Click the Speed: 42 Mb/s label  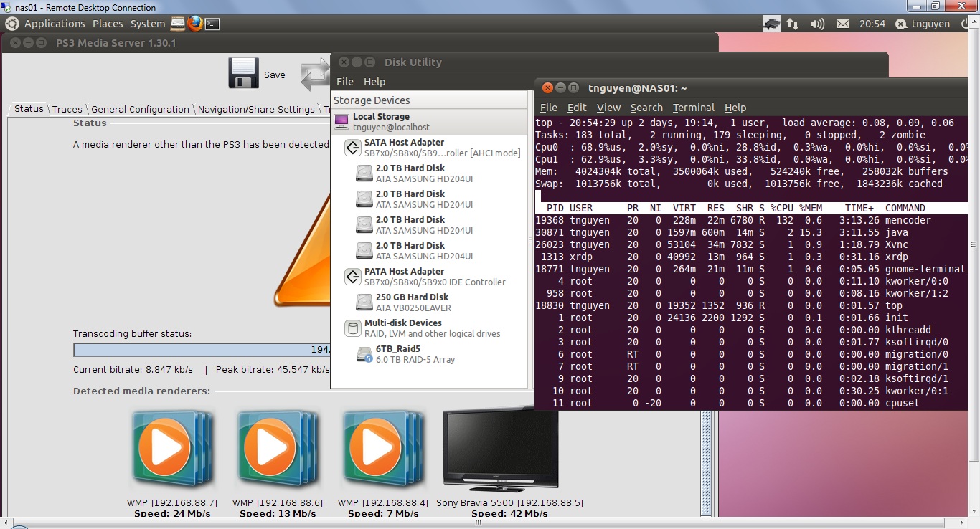click(x=509, y=514)
